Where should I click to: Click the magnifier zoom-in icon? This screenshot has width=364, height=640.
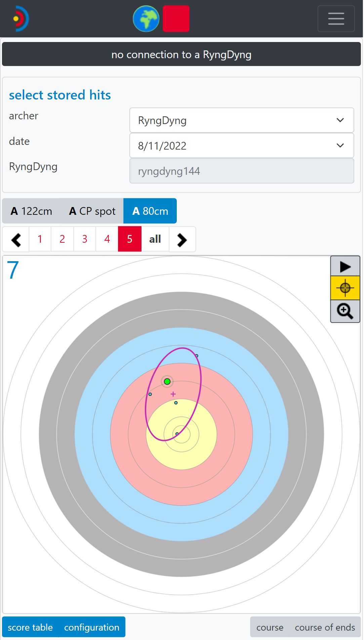[345, 311]
